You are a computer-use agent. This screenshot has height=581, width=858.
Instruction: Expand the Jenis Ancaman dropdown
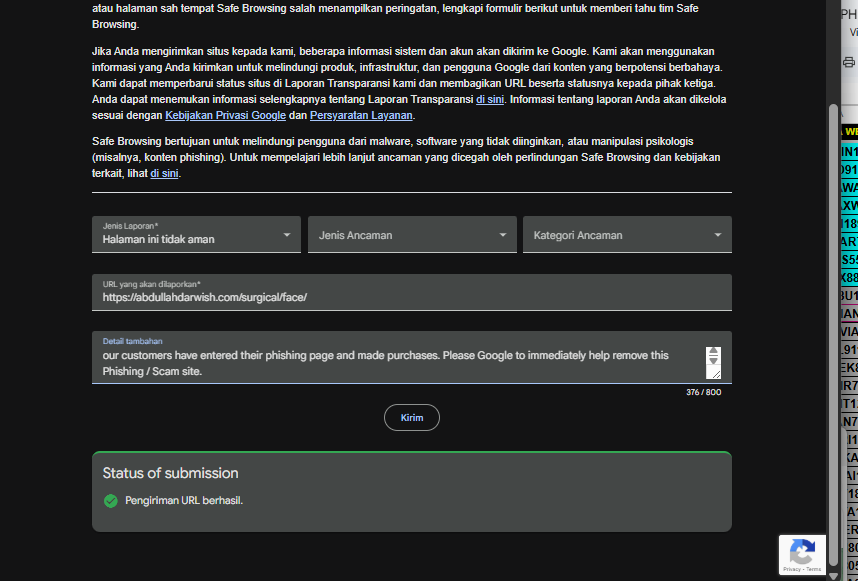[x=412, y=235]
